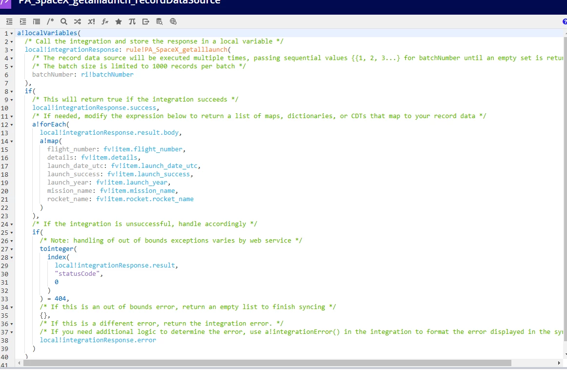
Task: Click local!integrationResponse.result on line 29
Action: tap(115, 266)
